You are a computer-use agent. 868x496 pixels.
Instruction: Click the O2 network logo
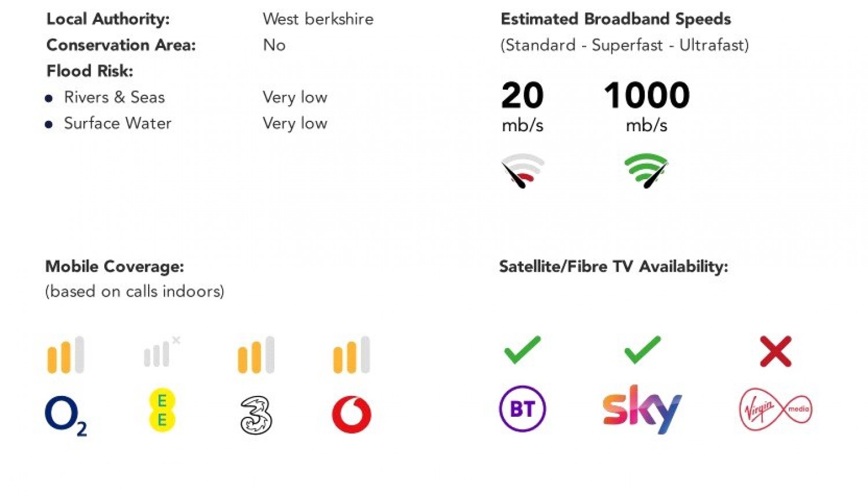tap(66, 416)
